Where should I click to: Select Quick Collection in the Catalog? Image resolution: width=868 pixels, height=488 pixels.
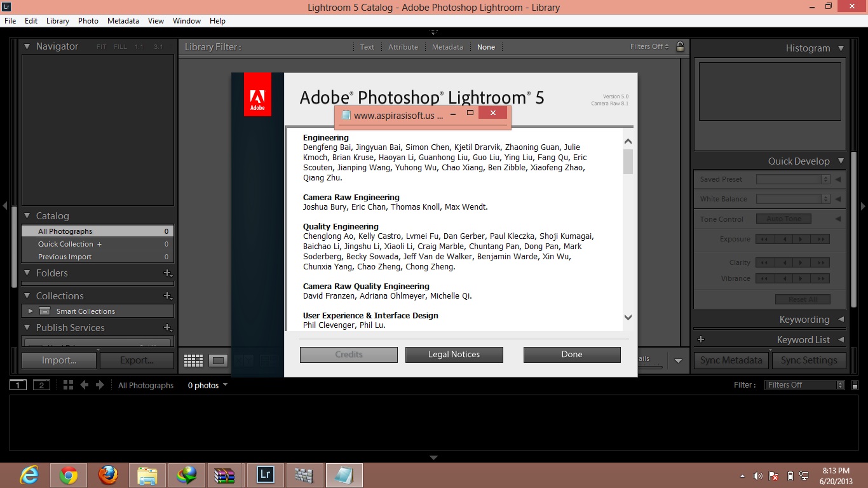(x=97, y=244)
